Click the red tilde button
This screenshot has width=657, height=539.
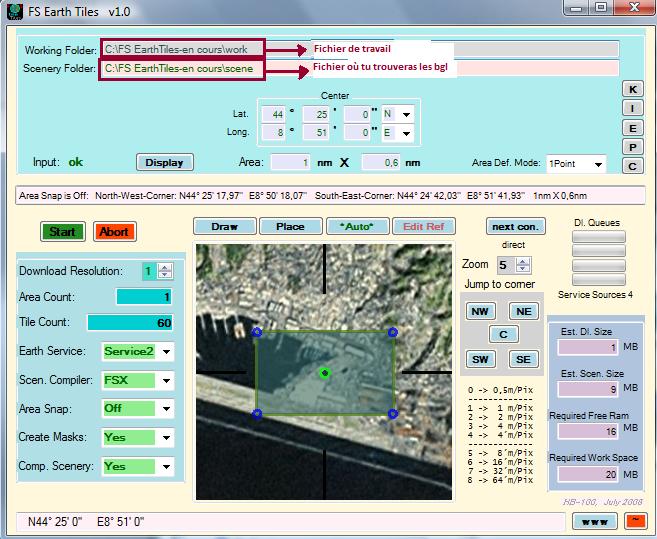(636, 521)
